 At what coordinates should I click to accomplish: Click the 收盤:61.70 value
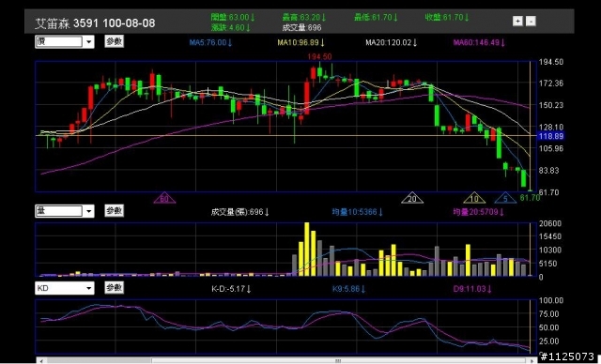tap(447, 17)
